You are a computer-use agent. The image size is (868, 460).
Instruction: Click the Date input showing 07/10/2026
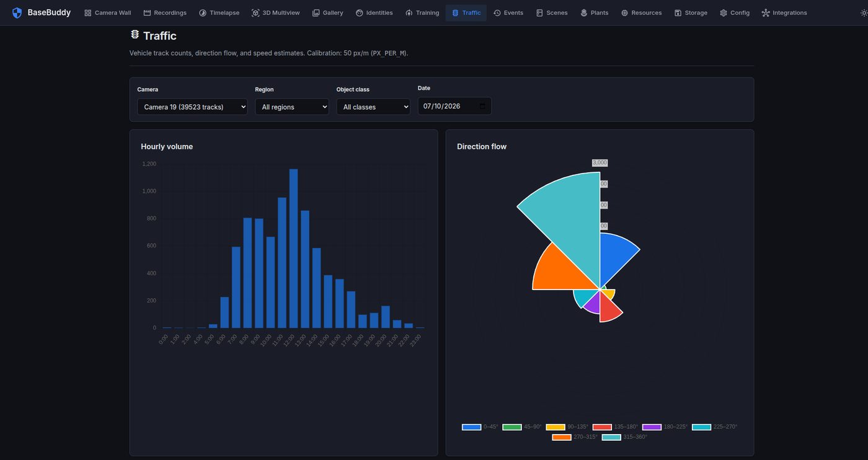(454, 106)
